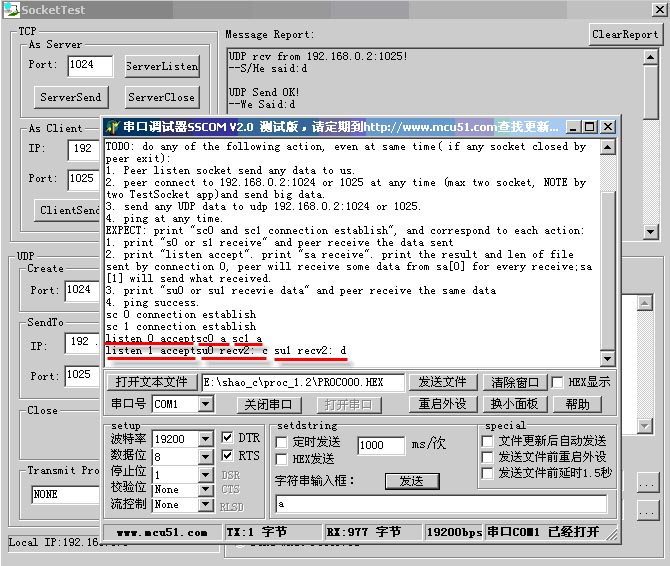Click the ClearReport button
The width and height of the screenshot is (670, 566).
625,34
